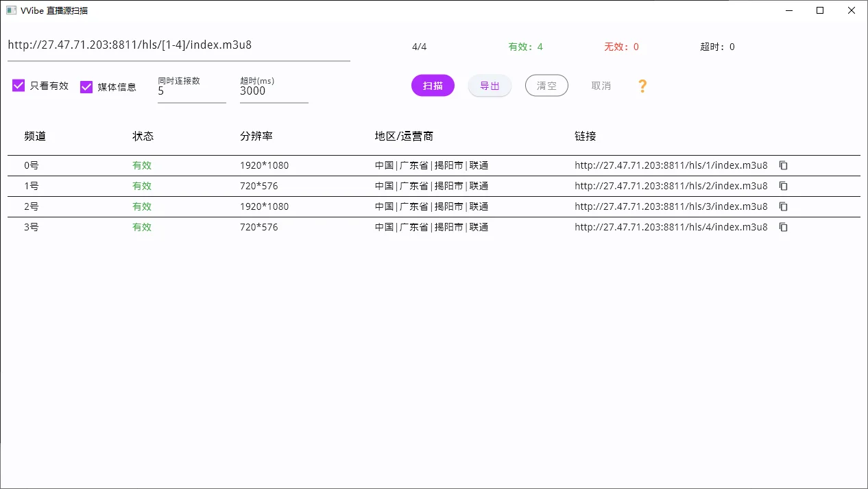Edit the 超时(ms) field value 3000

click(274, 91)
